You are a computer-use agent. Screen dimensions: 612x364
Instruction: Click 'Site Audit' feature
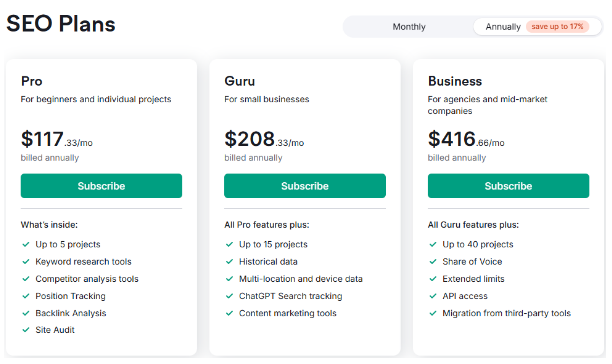(55, 330)
